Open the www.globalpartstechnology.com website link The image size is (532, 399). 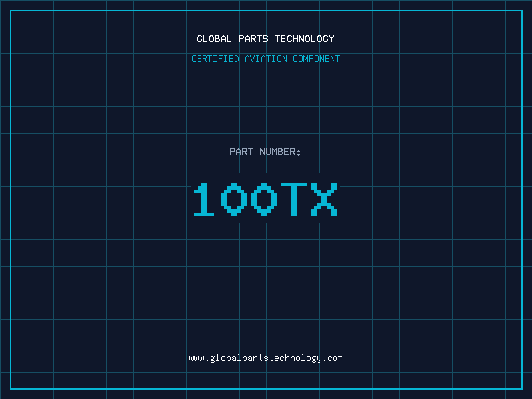coord(265,358)
